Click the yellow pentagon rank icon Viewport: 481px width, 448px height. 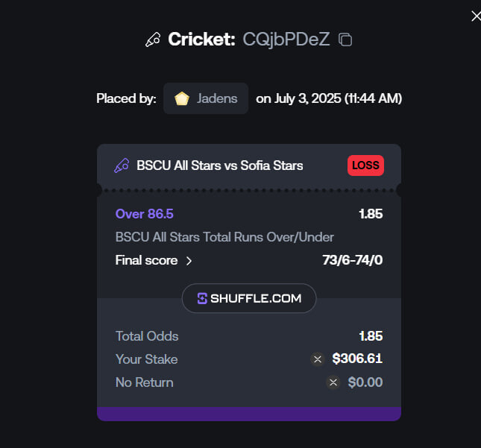click(182, 98)
